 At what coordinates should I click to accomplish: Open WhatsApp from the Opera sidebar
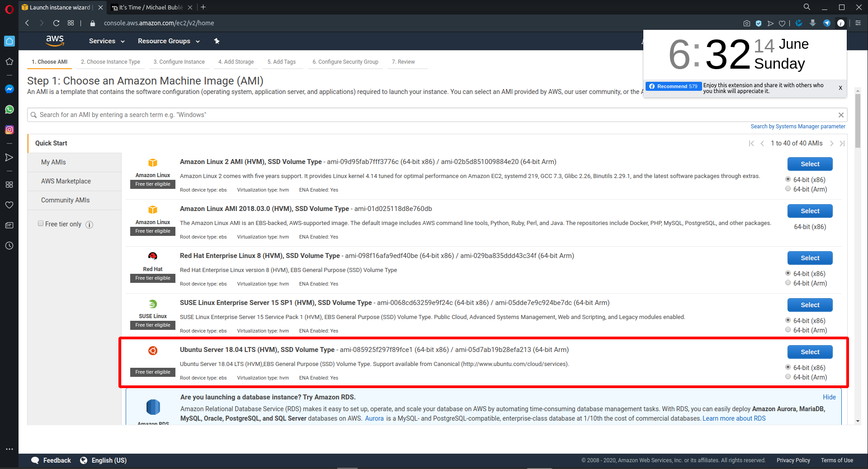[9, 109]
